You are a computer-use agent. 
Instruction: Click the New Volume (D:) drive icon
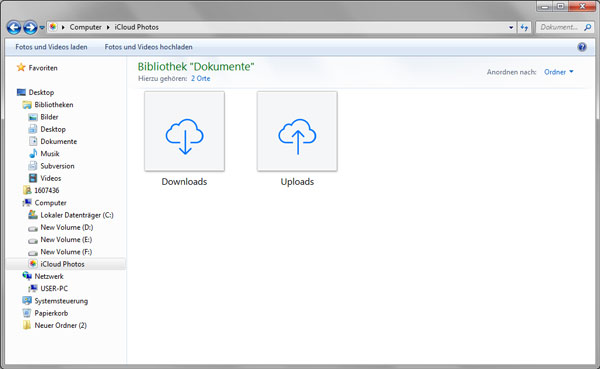click(33, 228)
